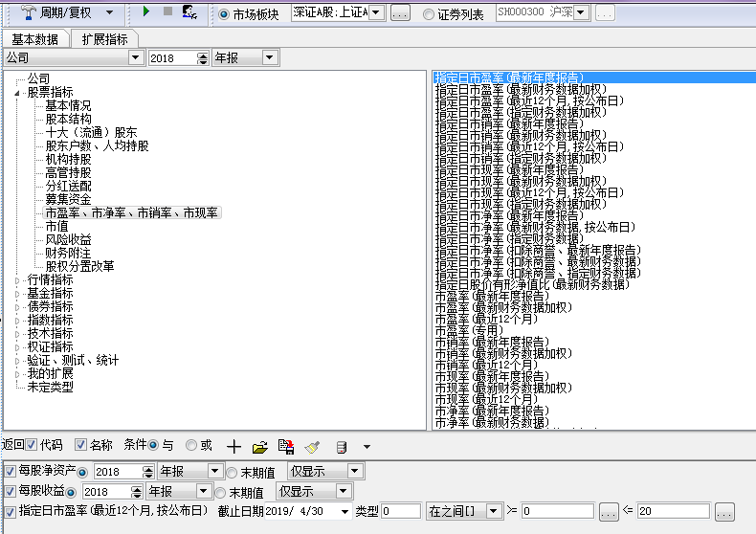
Task: Click ellipsis button after the <= value field
Action: point(724,512)
